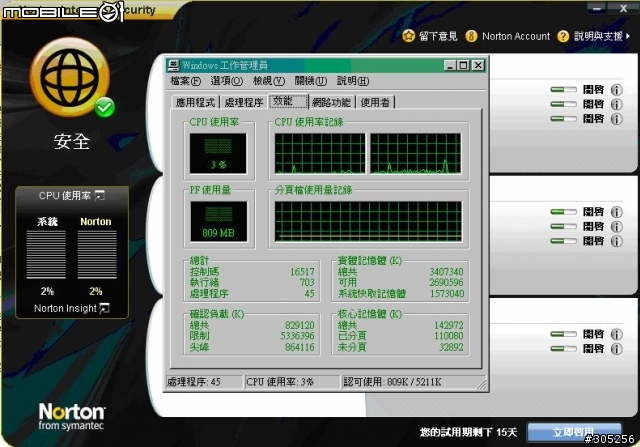Image resolution: width=640 pixels, height=447 pixels.
Task: Toggle the third 開啓 switch in middle panel
Action: [x=563, y=241]
